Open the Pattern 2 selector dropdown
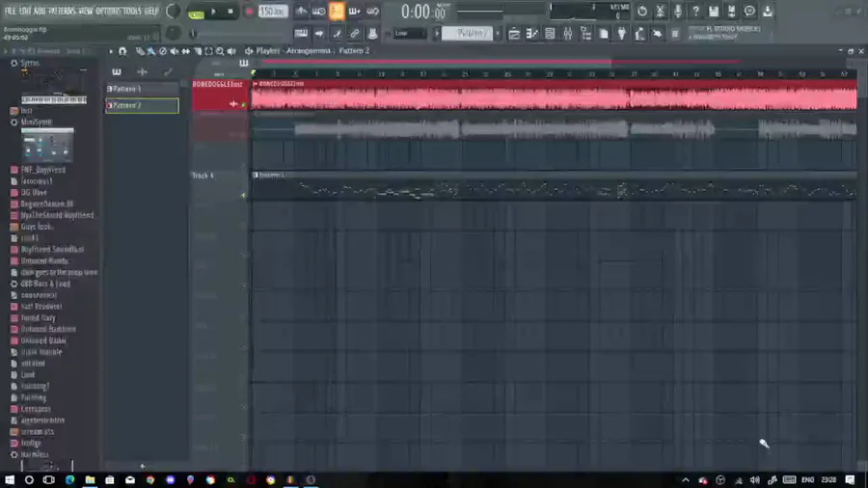 tap(467, 34)
